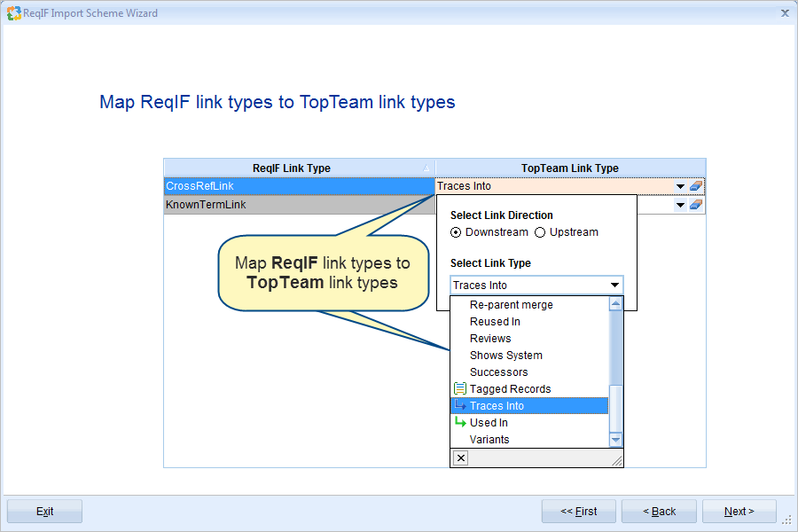The width and height of the screenshot is (798, 532).
Task: Click the Back button
Action: coord(659,511)
